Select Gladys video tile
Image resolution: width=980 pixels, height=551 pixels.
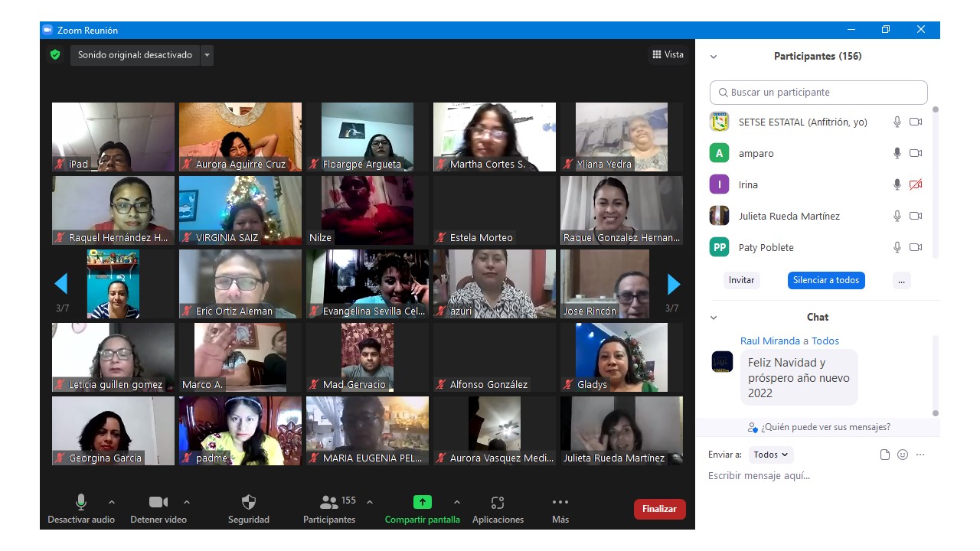(622, 357)
